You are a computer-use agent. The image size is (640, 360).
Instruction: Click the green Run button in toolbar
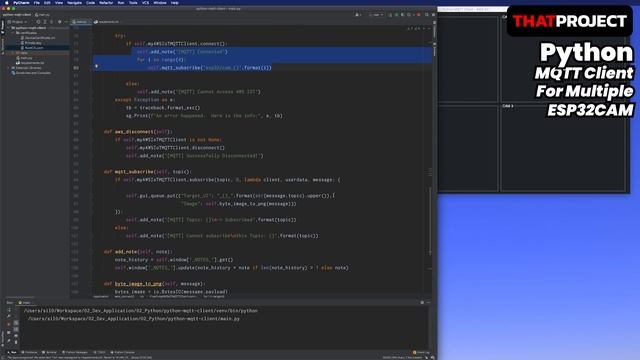point(390,15)
